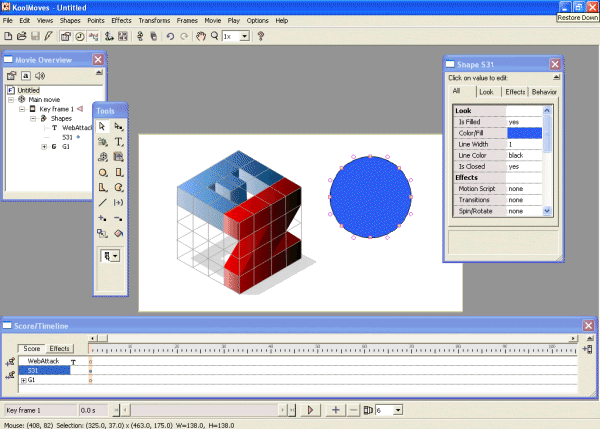Collapse the Key frame 1 tree node
600x429 pixels.
[22, 109]
